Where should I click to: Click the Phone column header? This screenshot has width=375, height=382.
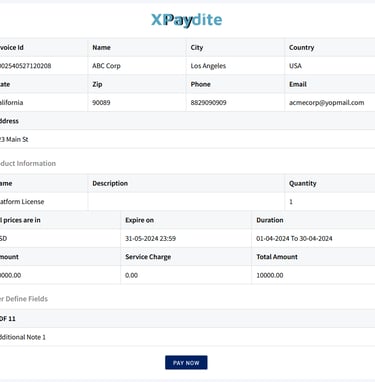(x=200, y=84)
